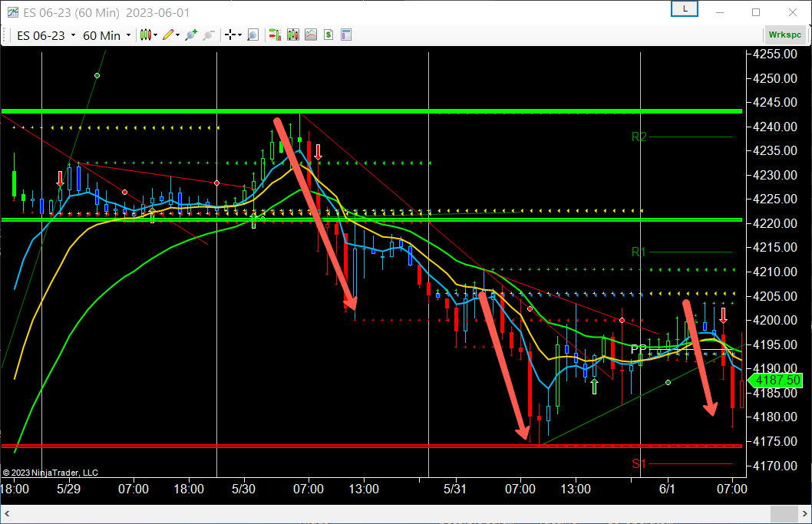Open the chart properties icon
The image size is (812, 524).
(346, 35)
